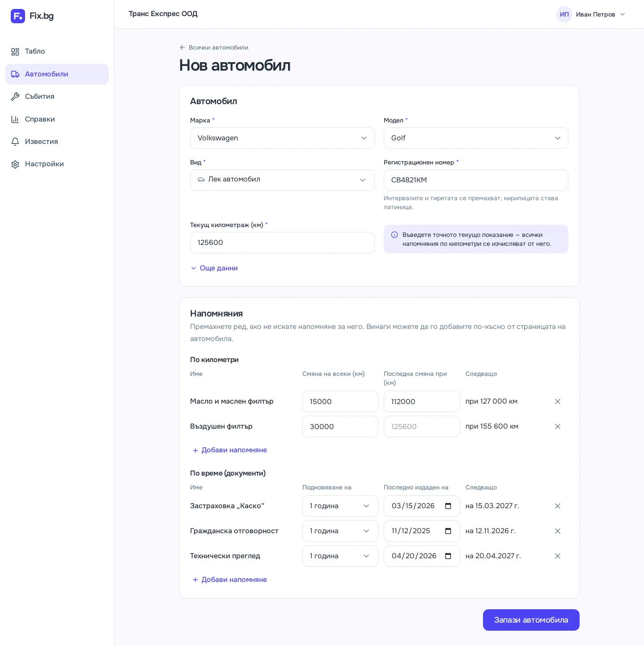Open calendar picker for Технически преглед date

(x=448, y=556)
